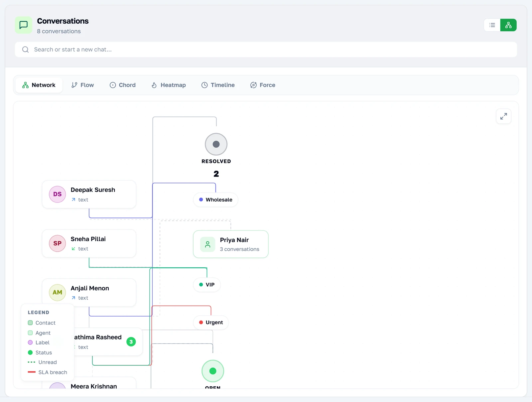532x402 pixels.
Task: Click the unread badge on Fathima Rasheed
Action: (x=131, y=342)
